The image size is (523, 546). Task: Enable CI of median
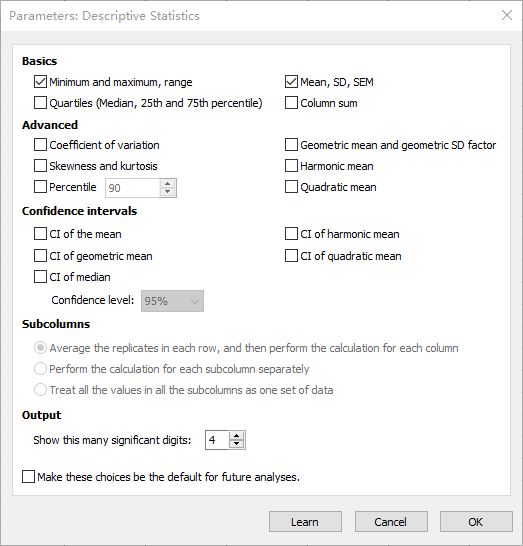click(40, 277)
